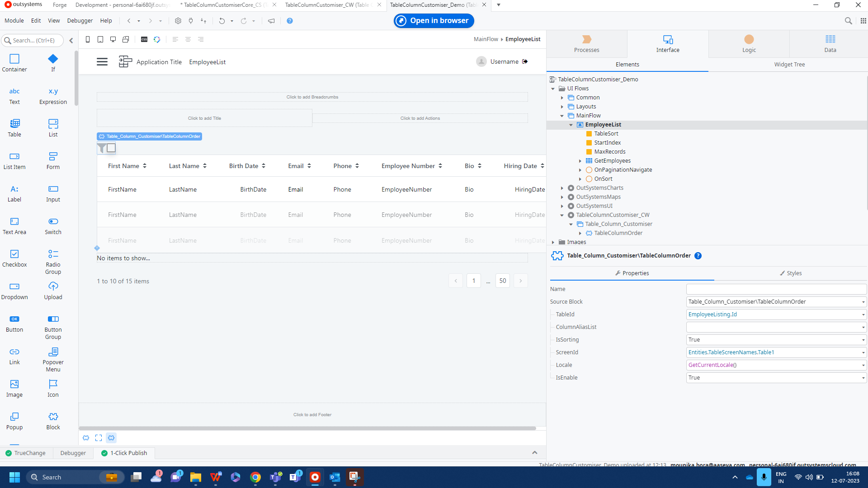Switch to the Widget Tree tab
The width and height of the screenshot is (868, 488).
[x=789, y=65]
